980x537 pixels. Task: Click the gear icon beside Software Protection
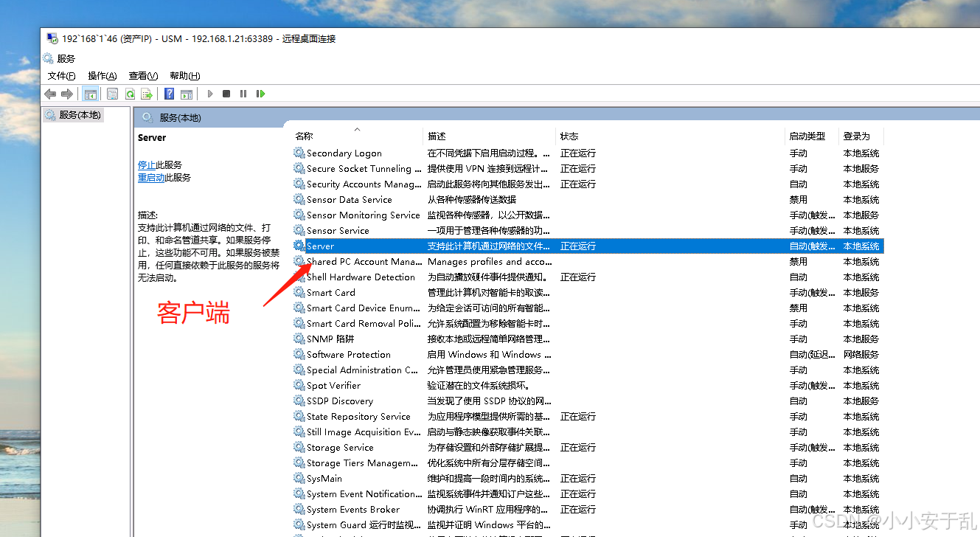(299, 354)
